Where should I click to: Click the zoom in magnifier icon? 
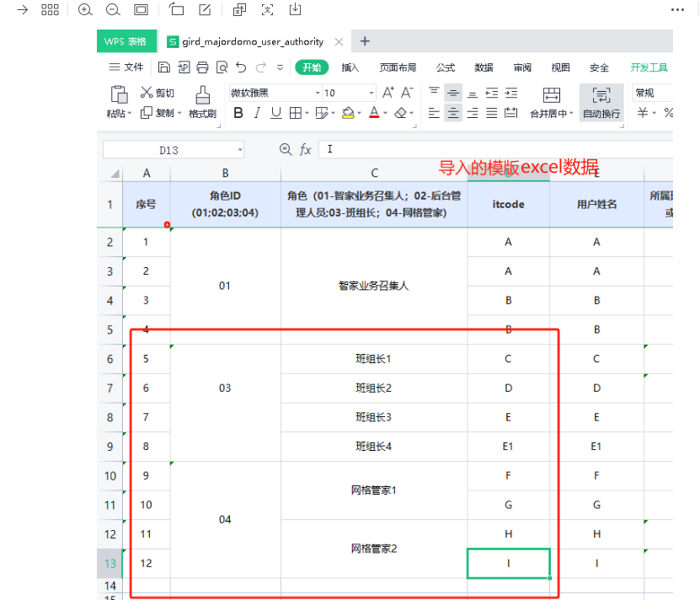[85, 9]
